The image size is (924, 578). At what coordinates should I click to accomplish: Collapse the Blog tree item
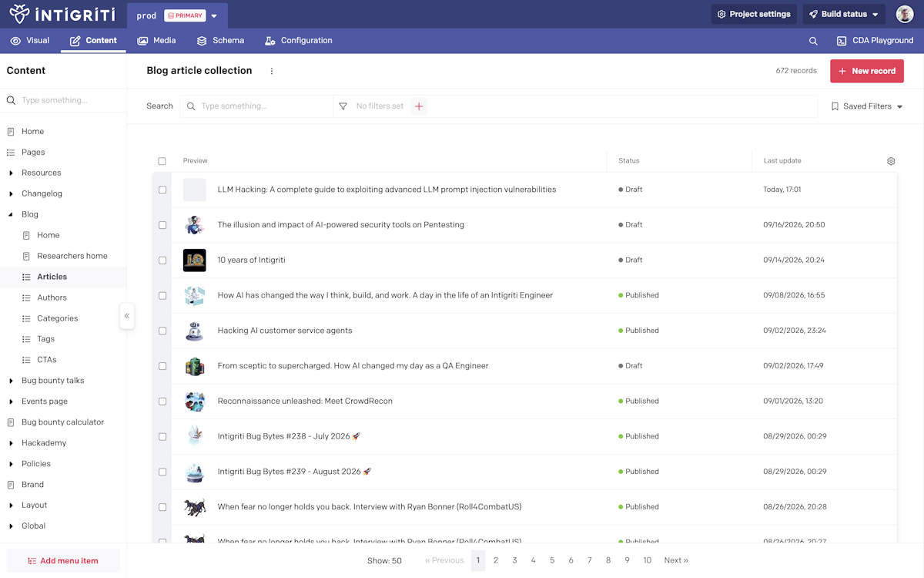pyautogui.click(x=11, y=215)
